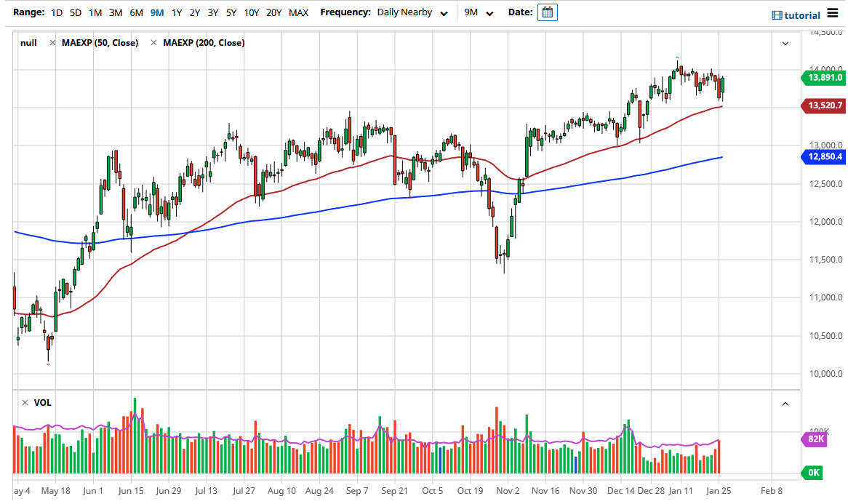Viewport: 848px width, 504px height.
Task: Open the date picker calendar icon
Action: point(546,12)
